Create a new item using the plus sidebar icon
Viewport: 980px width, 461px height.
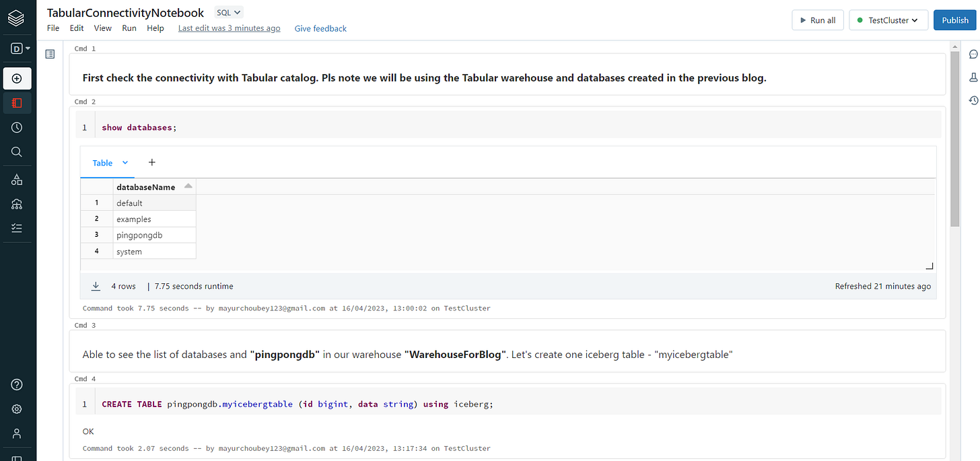coord(17,78)
